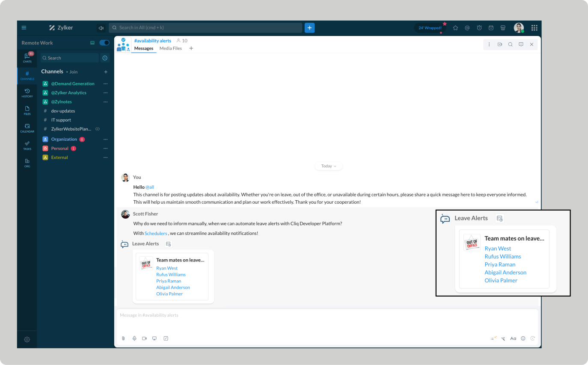Click the channel's group avatar image
Screen dimensions: 588x365
pos(123,45)
